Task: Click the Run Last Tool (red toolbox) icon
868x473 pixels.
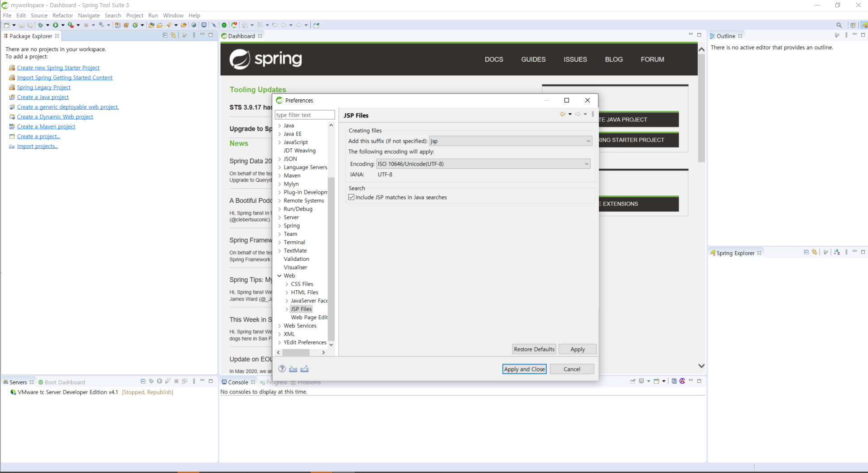Action: click(x=71, y=25)
